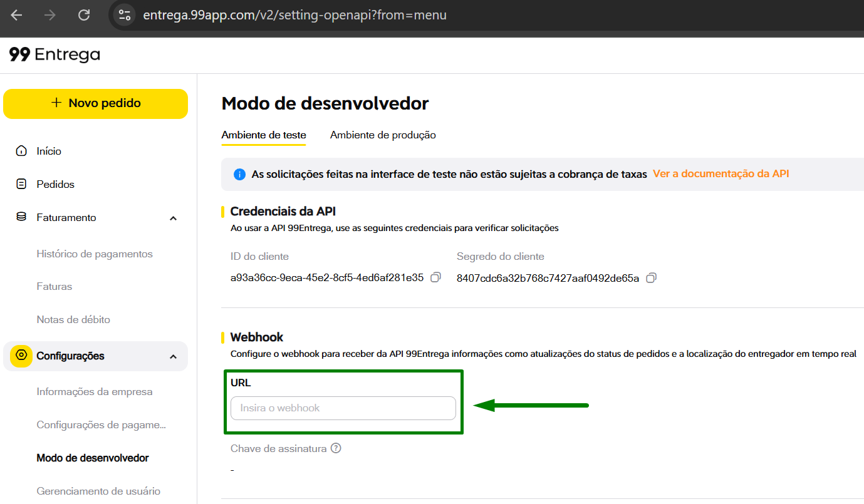This screenshot has height=504, width=864.
Task: Switch to Ambiente de teste tab
Action: click(x=264, y=135)
